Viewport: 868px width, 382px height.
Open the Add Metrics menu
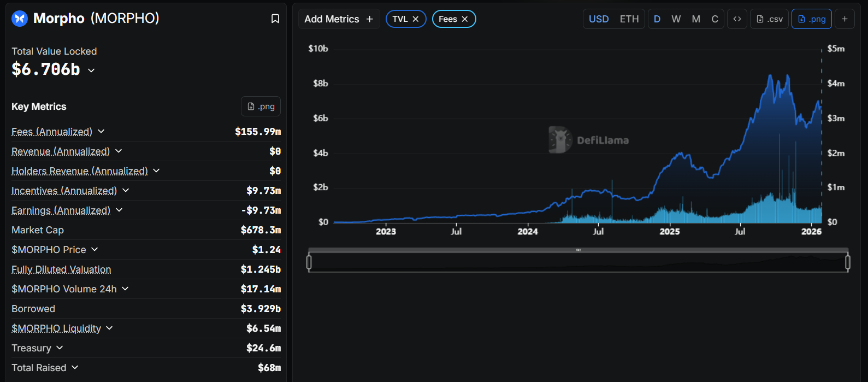pyautogui.click(x=339, y=19)
